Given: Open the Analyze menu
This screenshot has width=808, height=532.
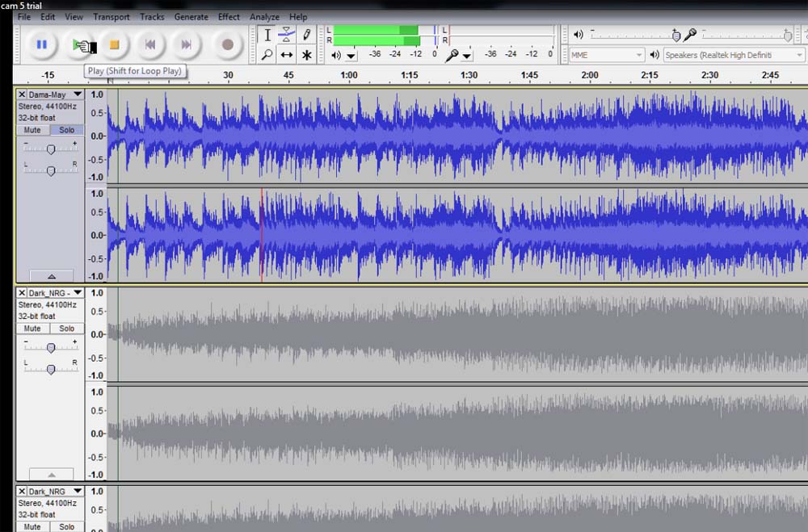Looking at the screenshot, I should (264, 17).
